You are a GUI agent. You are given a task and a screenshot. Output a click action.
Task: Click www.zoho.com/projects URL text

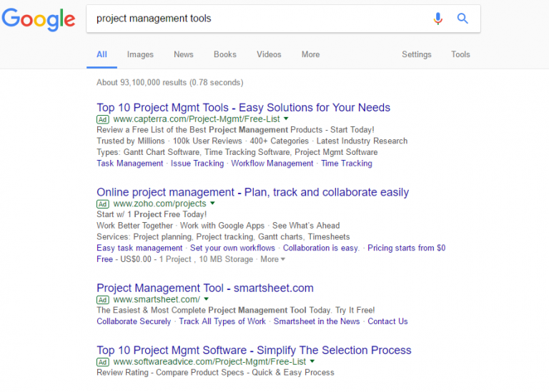[x=159, y=204]
